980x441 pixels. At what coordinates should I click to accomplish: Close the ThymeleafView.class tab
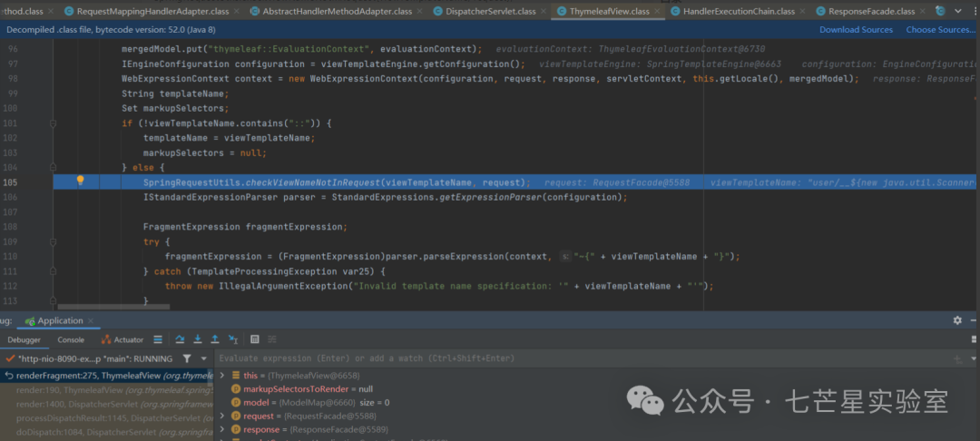[x=657, y=11]
